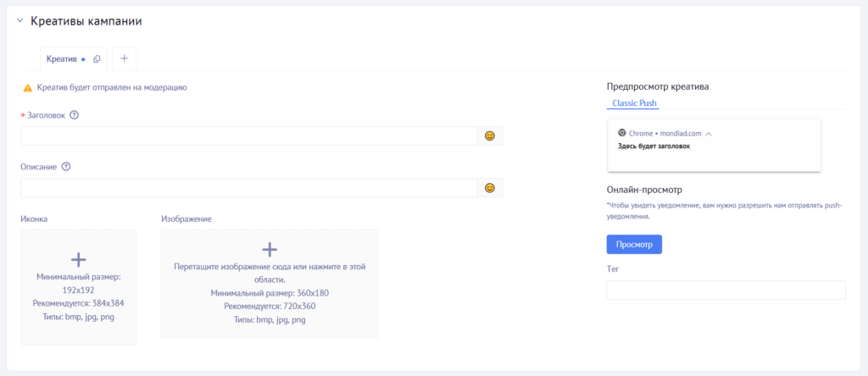This screenshot has width=868, height=376.
Task: Click the Chrome icon in notification preview
Action: (x=622, y=133)
